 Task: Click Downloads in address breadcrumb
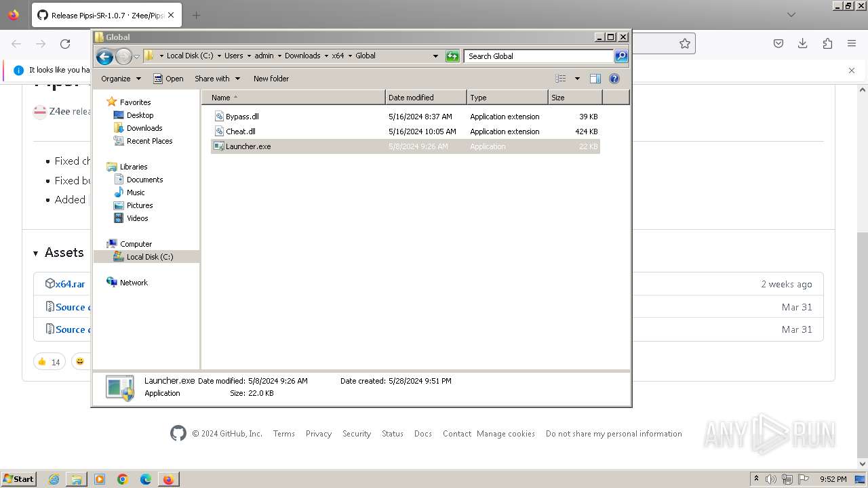point(302,56)
